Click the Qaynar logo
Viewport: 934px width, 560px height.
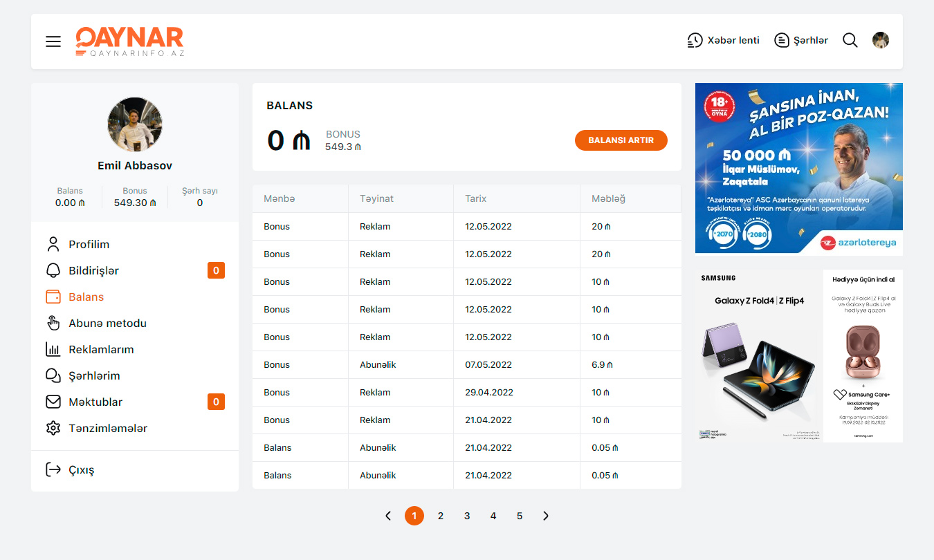click(x=129, y=41)
